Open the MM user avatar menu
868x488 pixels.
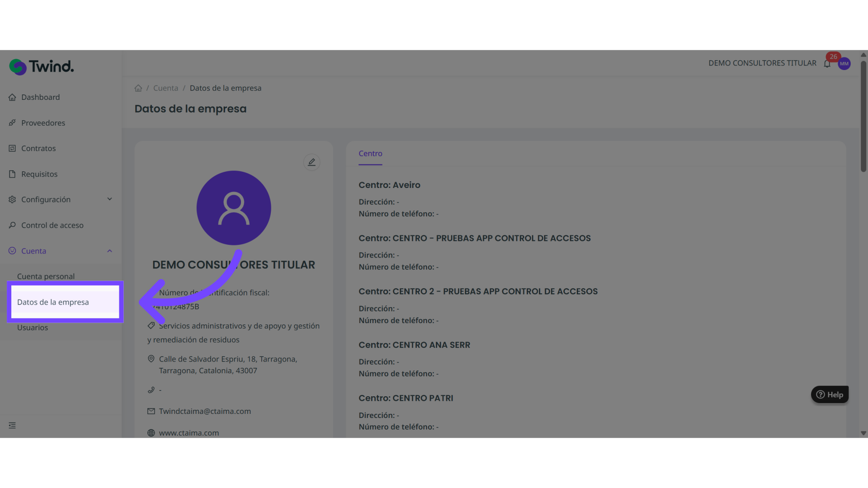(844, 64)
